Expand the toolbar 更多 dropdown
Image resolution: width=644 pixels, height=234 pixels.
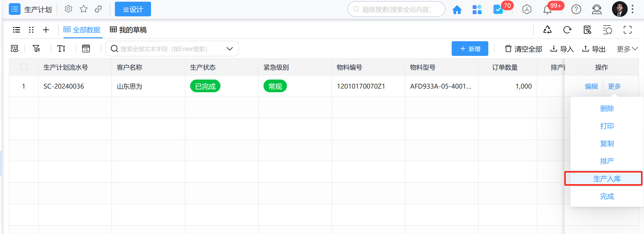pyautogui.click(x=627, y=49)
